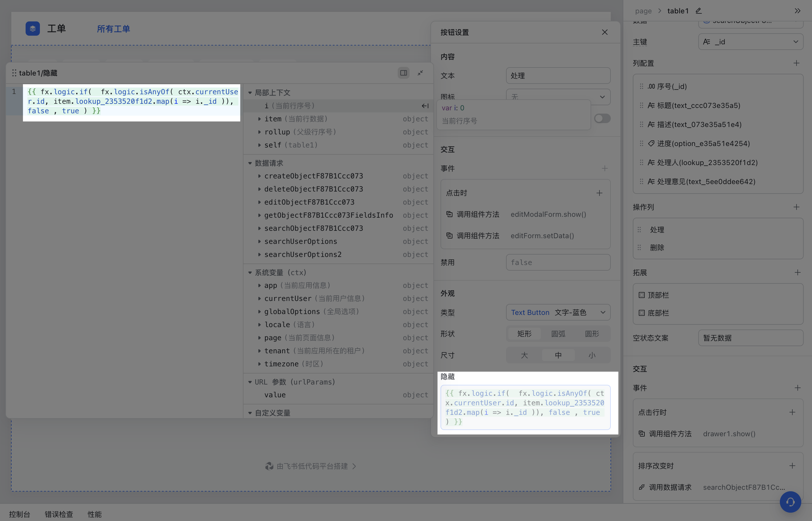Click 由飞书低代码平台搭建 link

(312, 466)
